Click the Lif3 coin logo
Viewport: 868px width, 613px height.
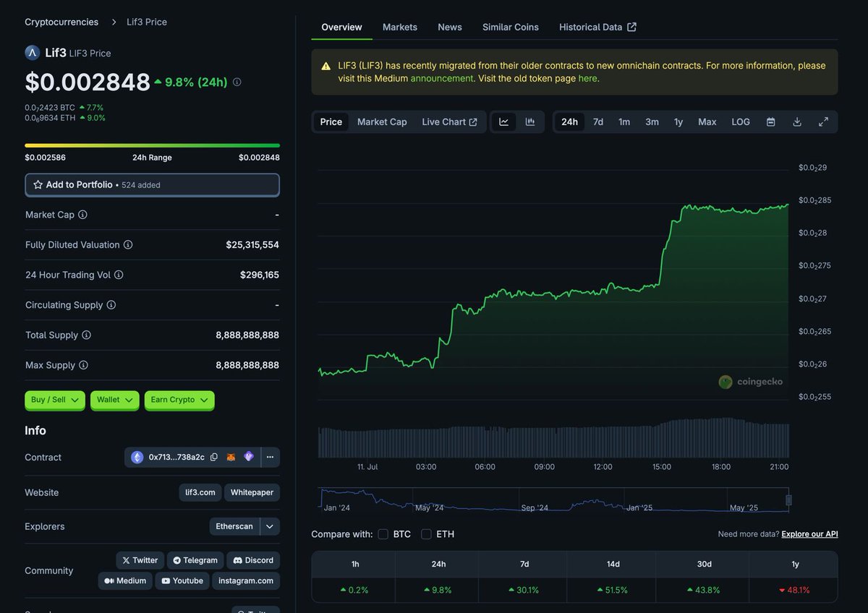coord(32,52)
